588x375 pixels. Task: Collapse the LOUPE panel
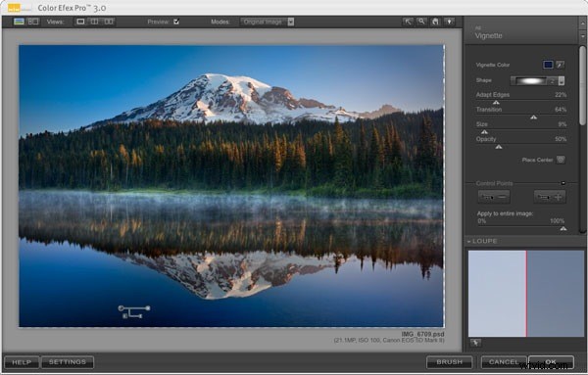[x=469, y=241]
